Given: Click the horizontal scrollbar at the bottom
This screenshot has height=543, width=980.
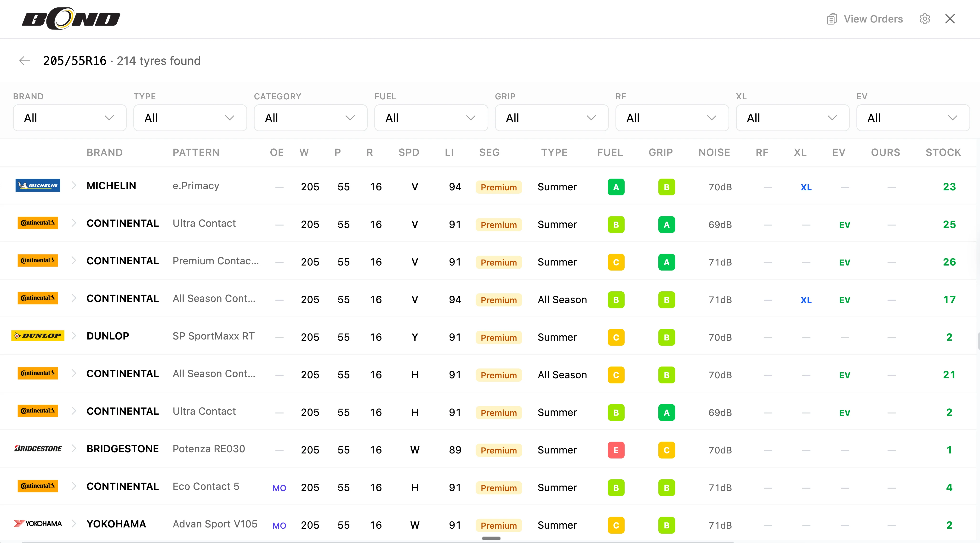Looking at the screenshot, I should pos(491,538).
